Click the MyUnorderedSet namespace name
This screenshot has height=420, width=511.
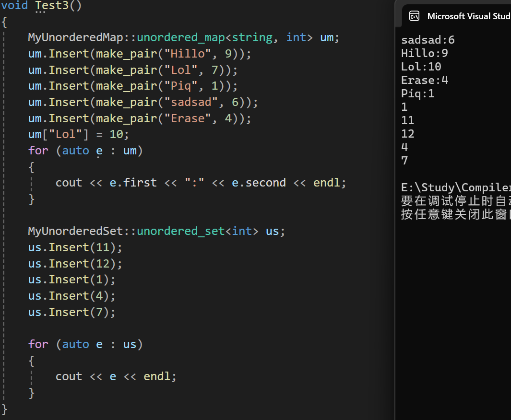75,231
